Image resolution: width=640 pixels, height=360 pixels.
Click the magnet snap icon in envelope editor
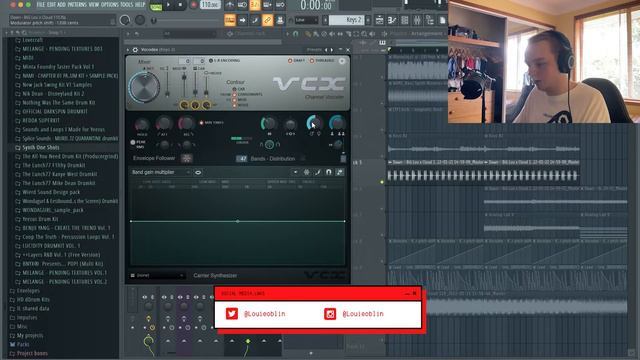(329, 172)
